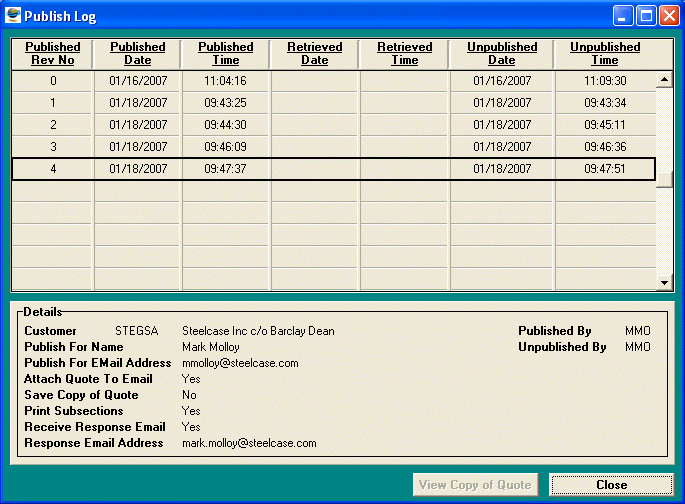Click the scrollbar up arrow in log table

pos(664,79)
